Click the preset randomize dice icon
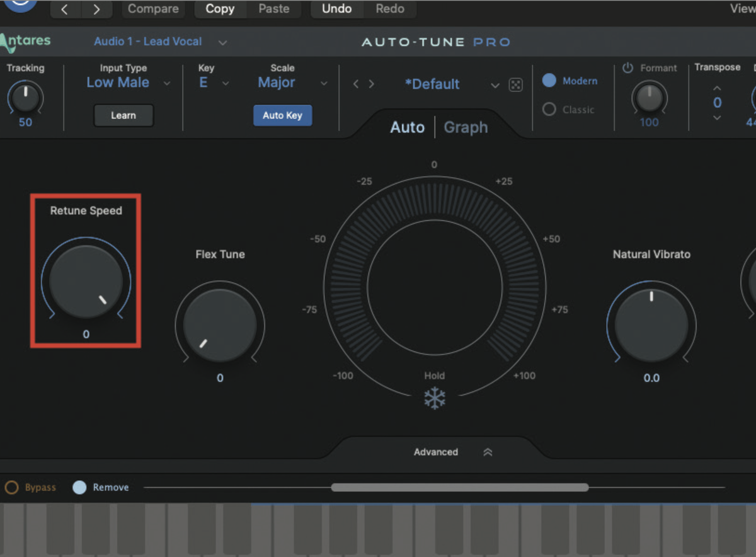 click(x=515, y=84)
